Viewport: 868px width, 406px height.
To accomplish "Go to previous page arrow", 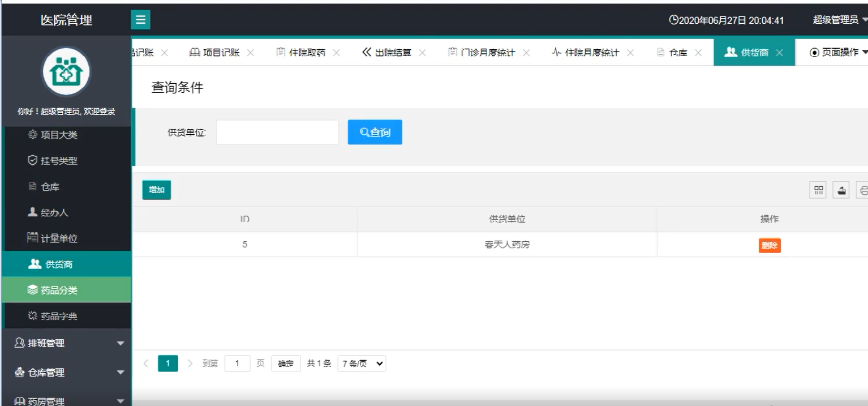I will coord(146,364).
